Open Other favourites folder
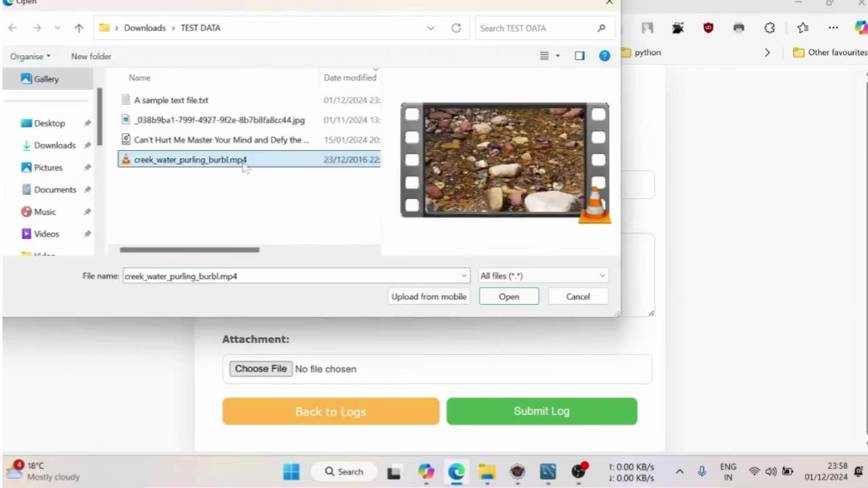This screenshot has width=868, height=488. pyautogui.click(x=830, y=52)
